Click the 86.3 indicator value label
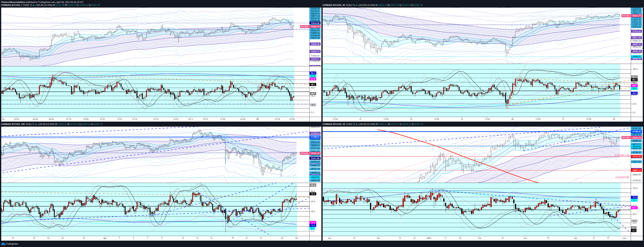 313,73
